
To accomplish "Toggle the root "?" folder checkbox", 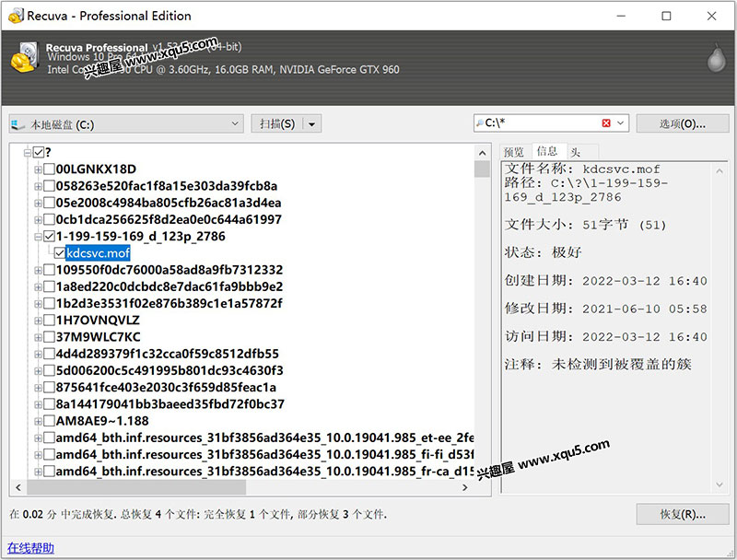I will [x=39, y=152].
